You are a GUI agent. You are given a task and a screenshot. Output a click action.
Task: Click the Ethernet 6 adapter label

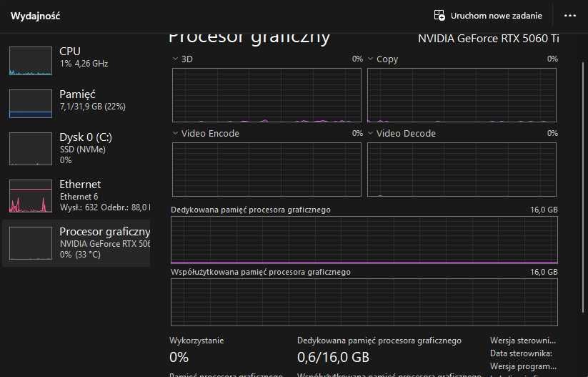(79, 197)
